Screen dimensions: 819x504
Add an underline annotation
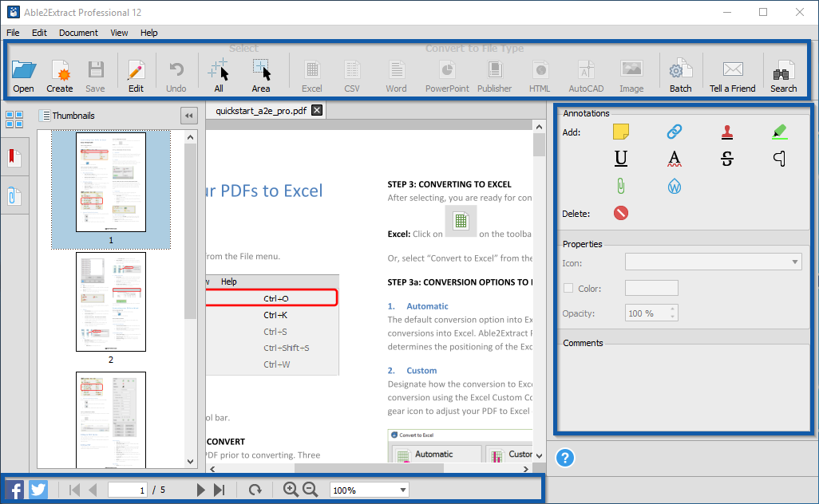point(620,158)
